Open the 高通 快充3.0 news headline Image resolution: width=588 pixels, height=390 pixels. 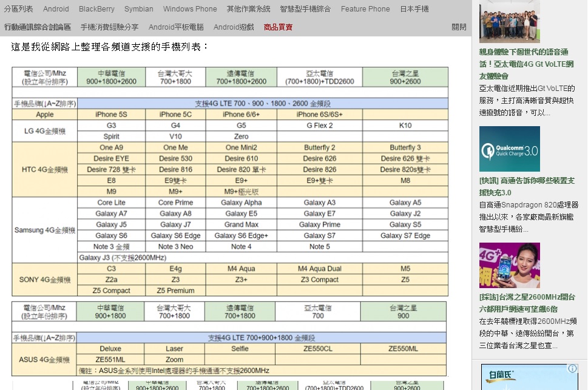coord(527,187)
